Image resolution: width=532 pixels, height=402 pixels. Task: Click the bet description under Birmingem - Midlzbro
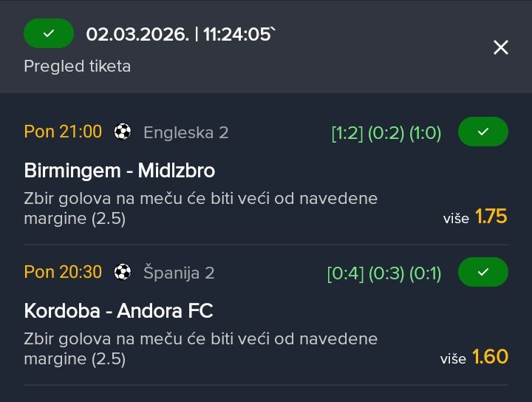pyautogui.click(x=201, y=208)
